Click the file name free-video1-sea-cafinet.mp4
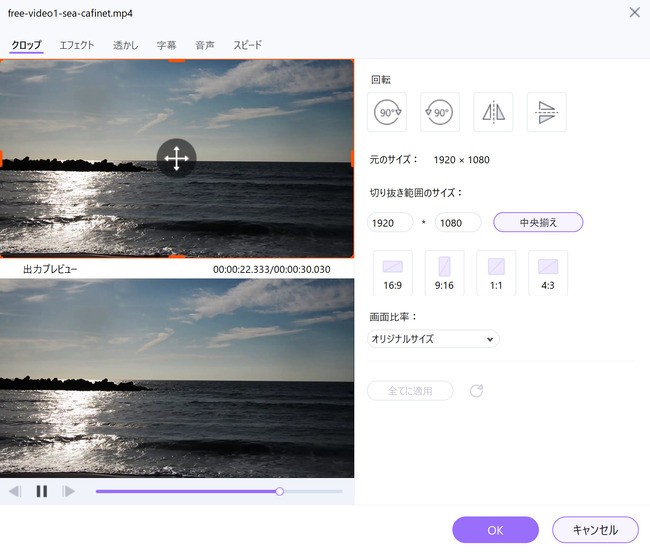 coord(70,13)
